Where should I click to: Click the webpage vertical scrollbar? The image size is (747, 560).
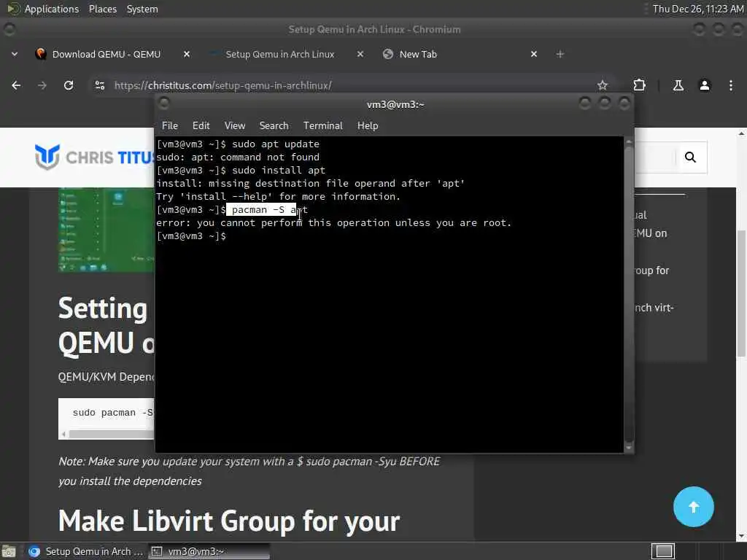(x=741, y=293)
